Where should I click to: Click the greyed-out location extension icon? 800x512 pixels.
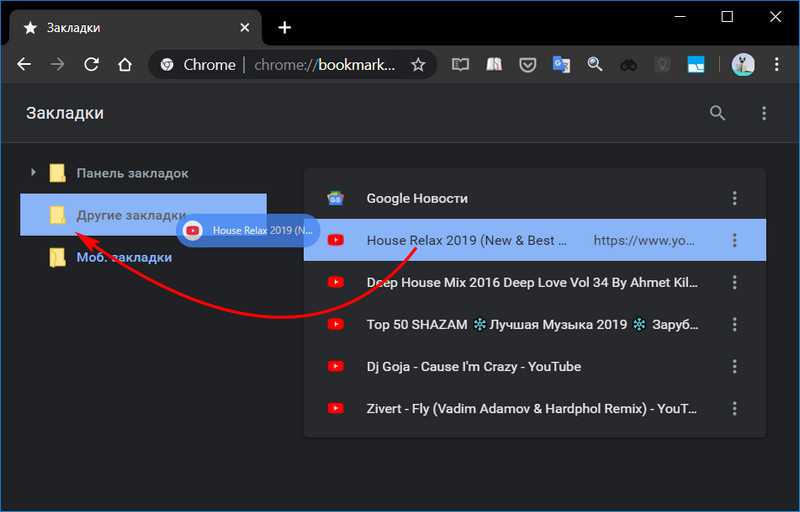click(x=662, y=65)
